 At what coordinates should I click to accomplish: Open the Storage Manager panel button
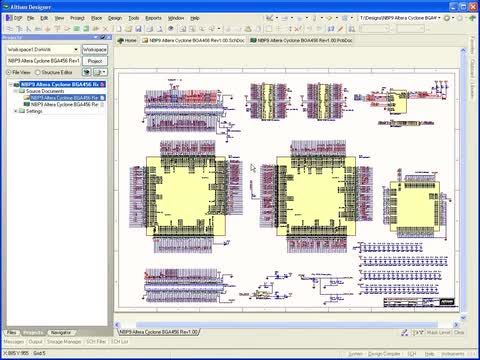point(64,342)
